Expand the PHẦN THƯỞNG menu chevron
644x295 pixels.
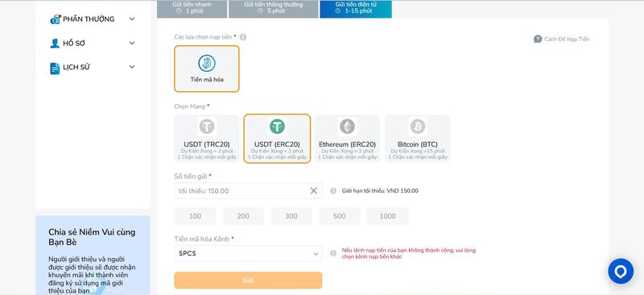[132, 19]
